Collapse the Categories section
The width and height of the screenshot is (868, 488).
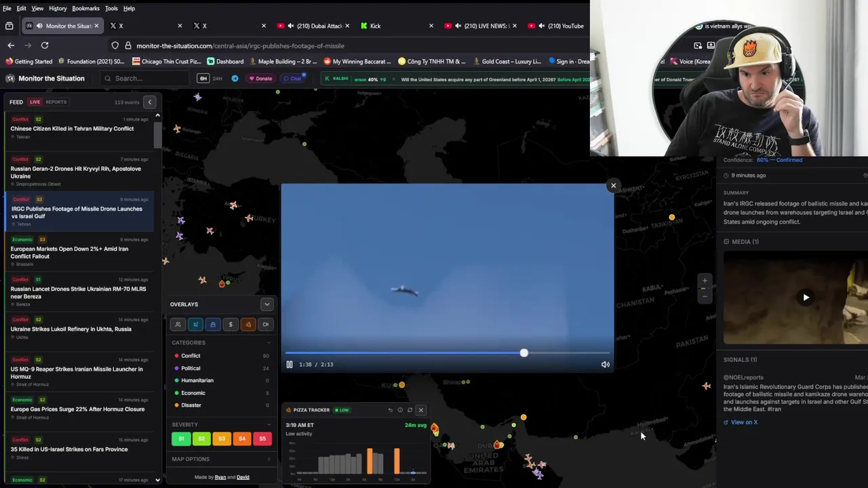pyautogui.click(x=269, y=343)
